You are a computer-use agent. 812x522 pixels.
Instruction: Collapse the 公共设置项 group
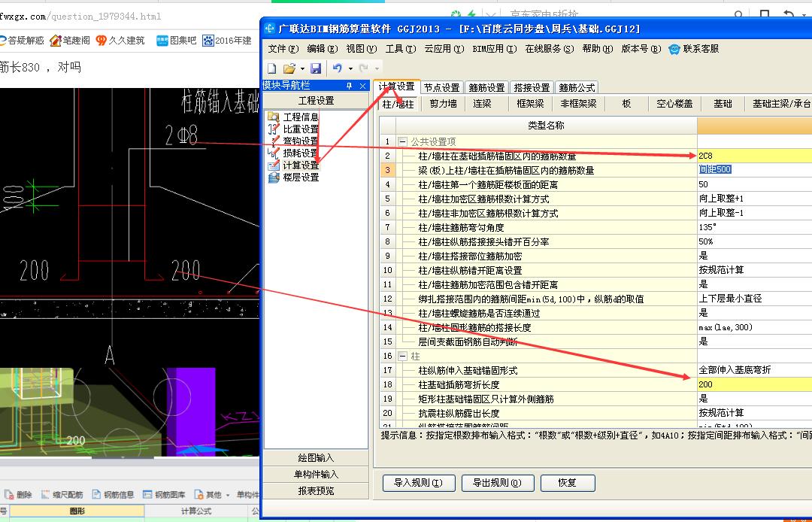pos(402,141)
